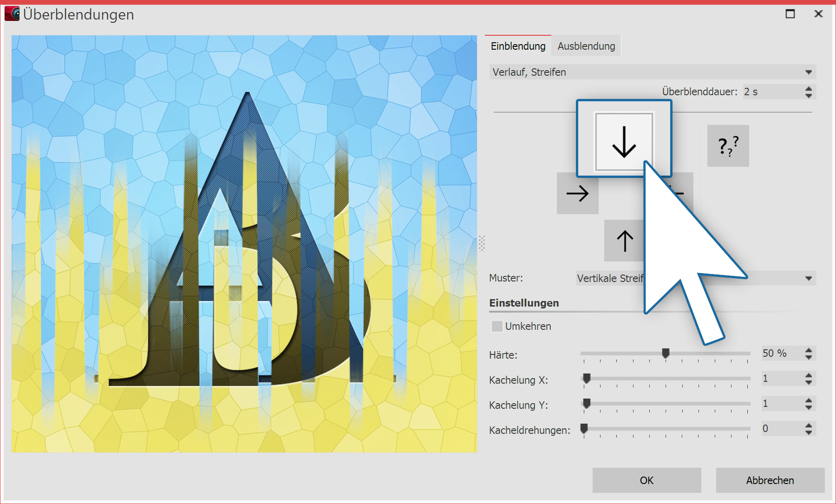Select the downward arrow direction button
Viewport: 836px width, 504px height.
(x=624, y=142)
